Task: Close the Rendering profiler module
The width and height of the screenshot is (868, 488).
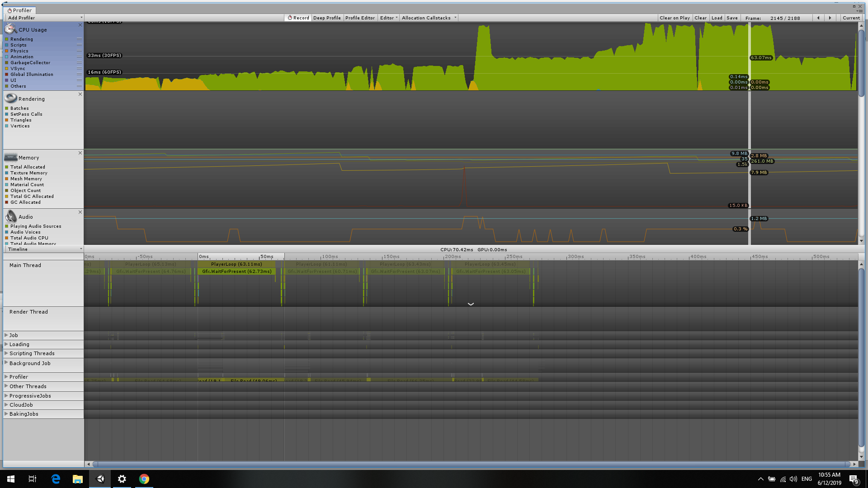Action: click(x=80, y=94)
